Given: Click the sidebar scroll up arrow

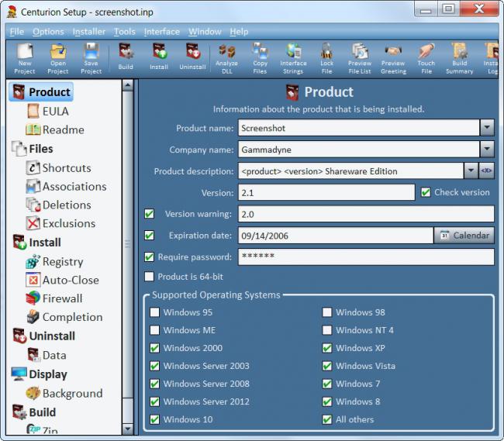Looking at the screenshot, I should (x=128, y=85).
